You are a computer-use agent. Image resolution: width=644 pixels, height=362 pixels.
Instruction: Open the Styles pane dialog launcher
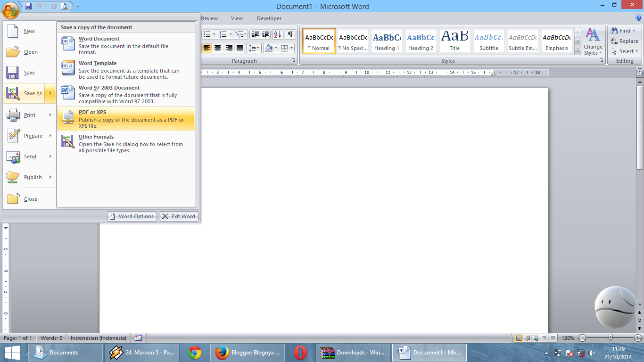point(601,61)
